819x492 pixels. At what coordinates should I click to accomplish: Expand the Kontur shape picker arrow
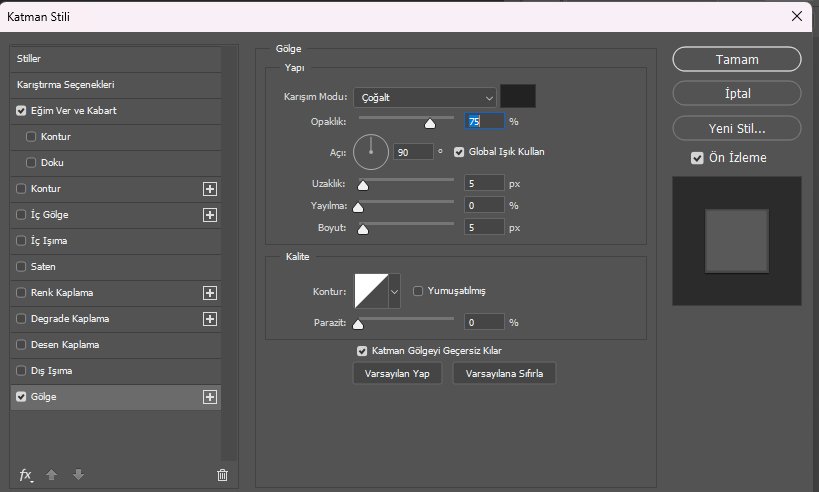[x=393, y=291]
